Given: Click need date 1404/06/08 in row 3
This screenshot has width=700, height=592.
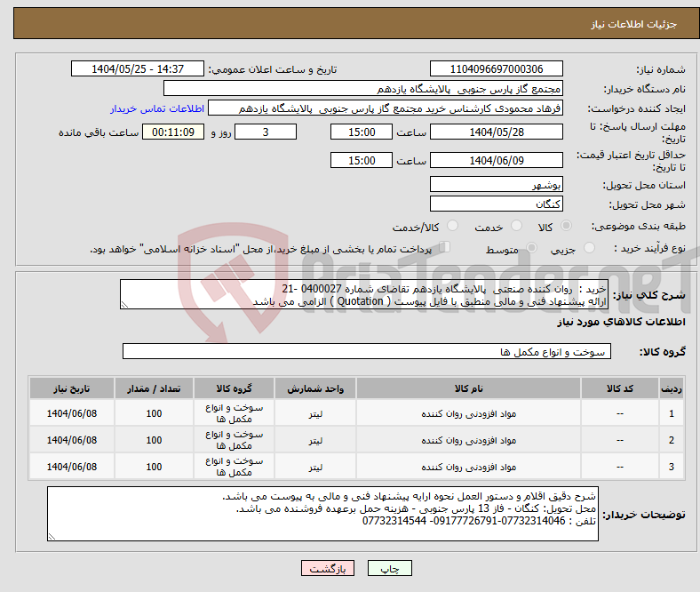Looking at the screenshot, I should [x=72, y=467].
